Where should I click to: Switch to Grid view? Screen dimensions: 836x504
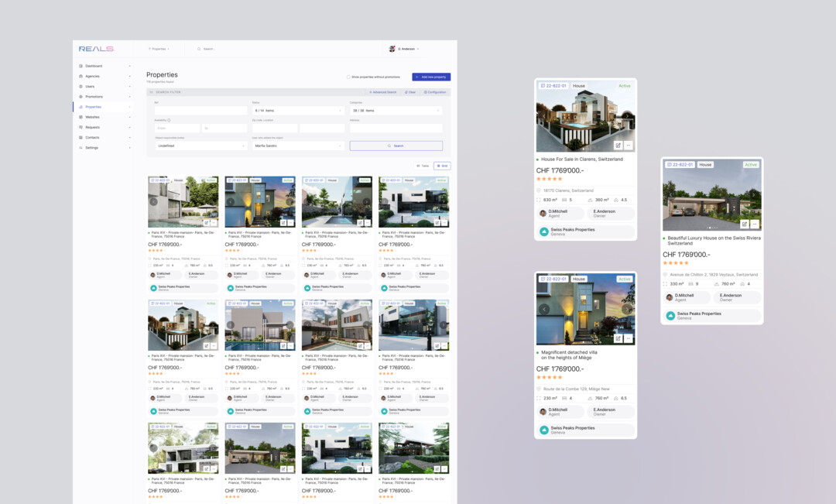pyautogui.click(x=442, y=166)
